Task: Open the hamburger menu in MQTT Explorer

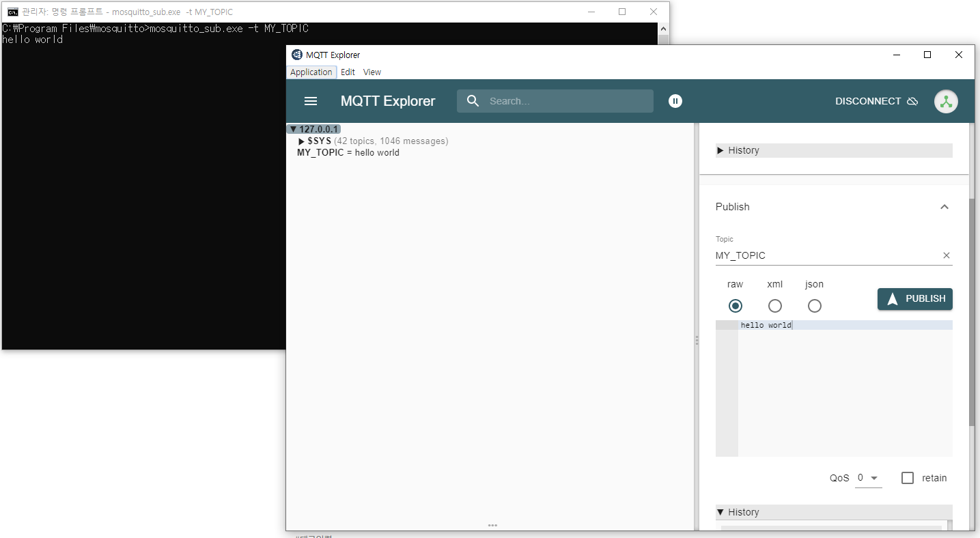Action: [x=311, y=101]
